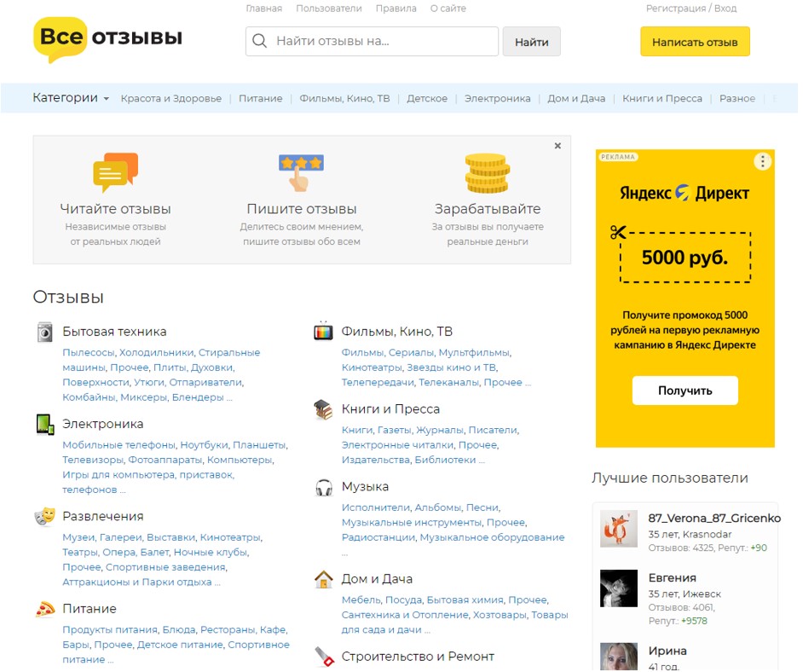Viewport: 803px width, 672px height.
Task: Open Холодильники link
Action: [x=156, y=352]
